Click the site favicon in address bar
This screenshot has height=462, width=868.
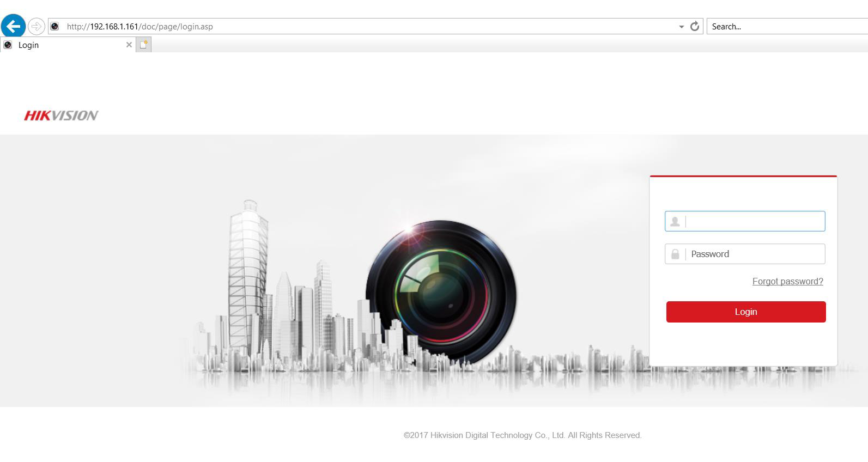[54, 26]
